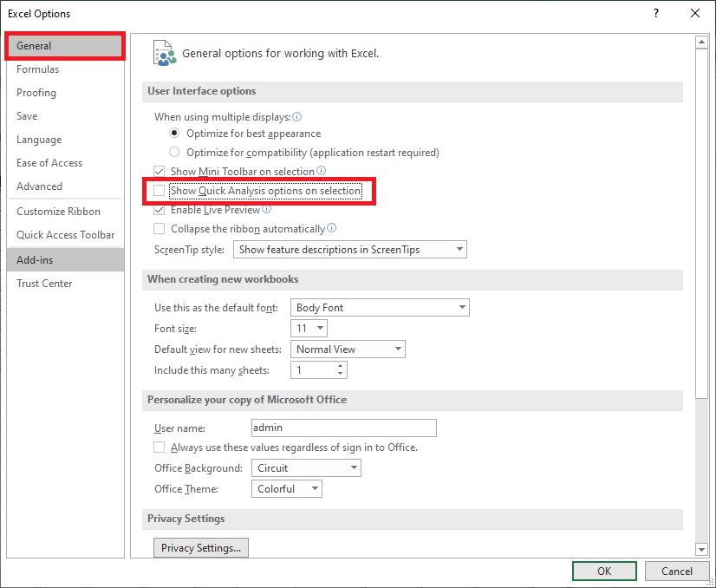Switch to Advanced options
The image size is (716, 588).
pyautogui.click(x=65, y=186)
